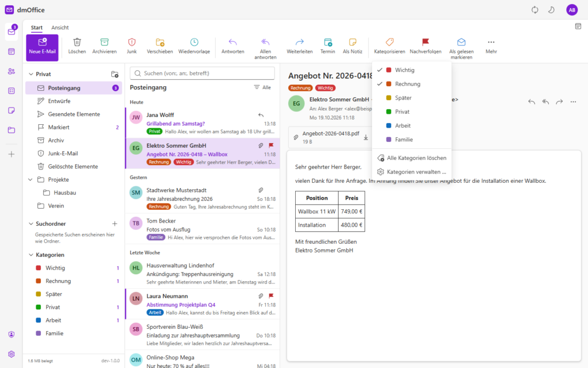Screen dimensions: 588x368
Task: Open the notes sidebar icon
Action: click(11, 110)
